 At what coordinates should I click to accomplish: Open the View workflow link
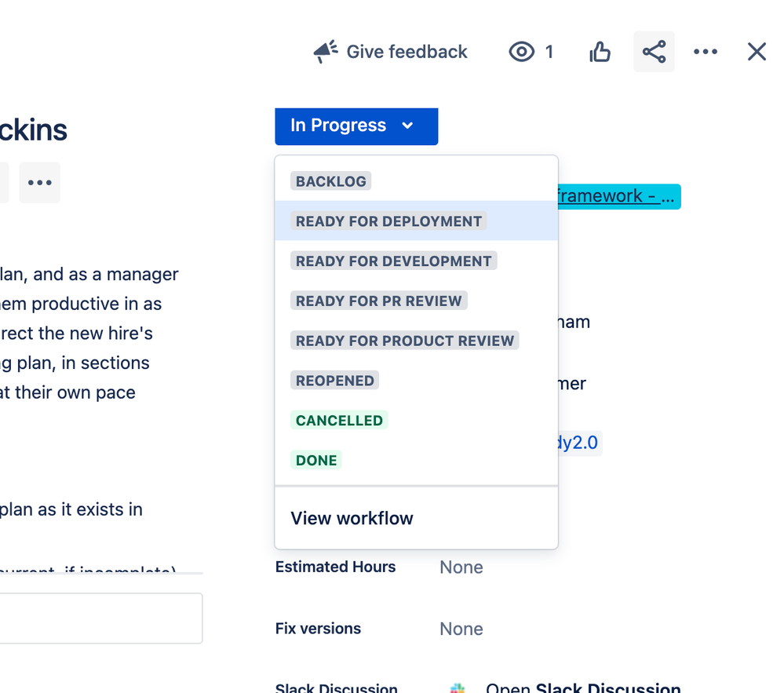(352, 519)
